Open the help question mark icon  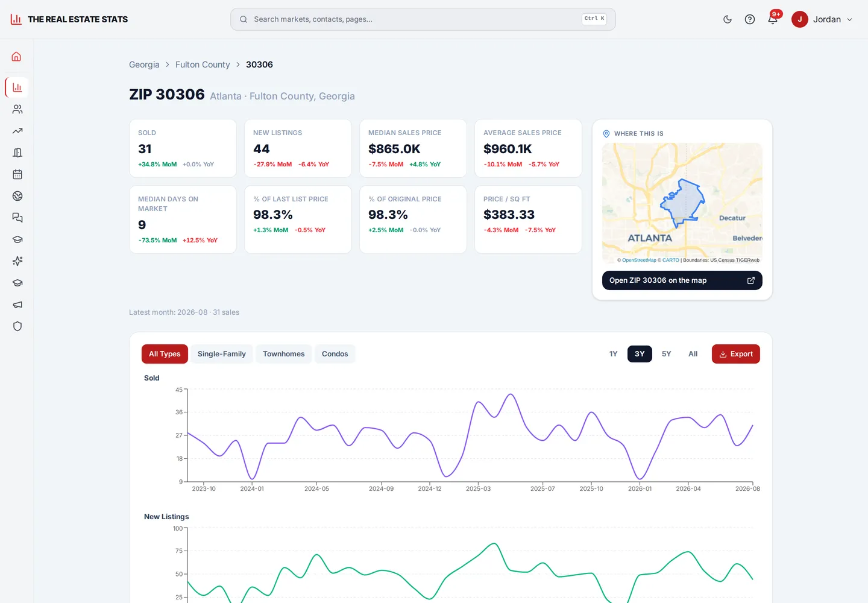click(x=750, y=19)
